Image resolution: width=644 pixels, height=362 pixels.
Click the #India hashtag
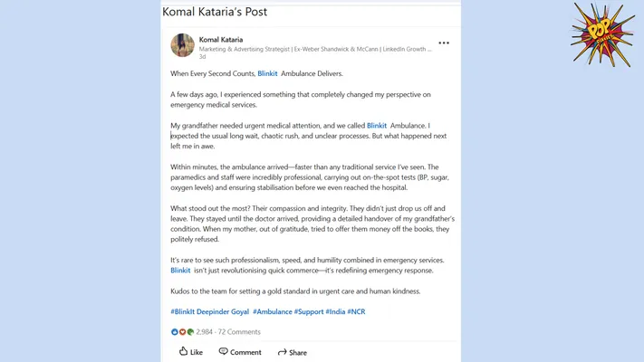point(335,311)
